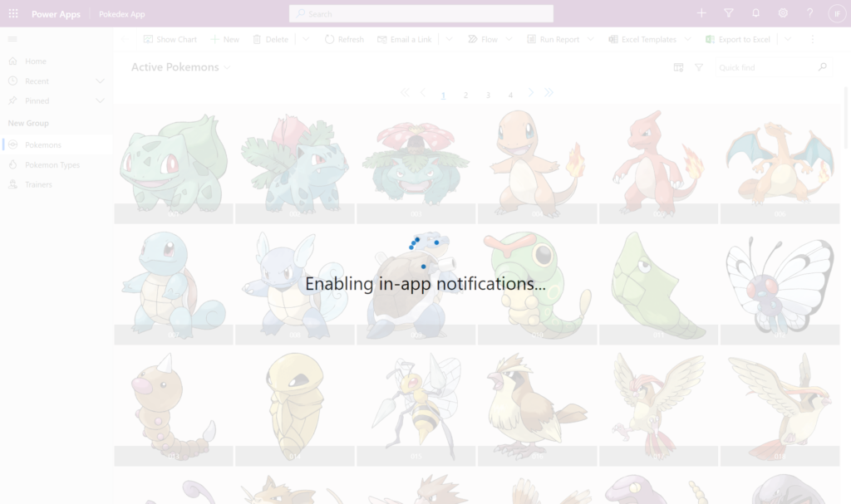Expand the Recent section chevron

coord(100,81)
